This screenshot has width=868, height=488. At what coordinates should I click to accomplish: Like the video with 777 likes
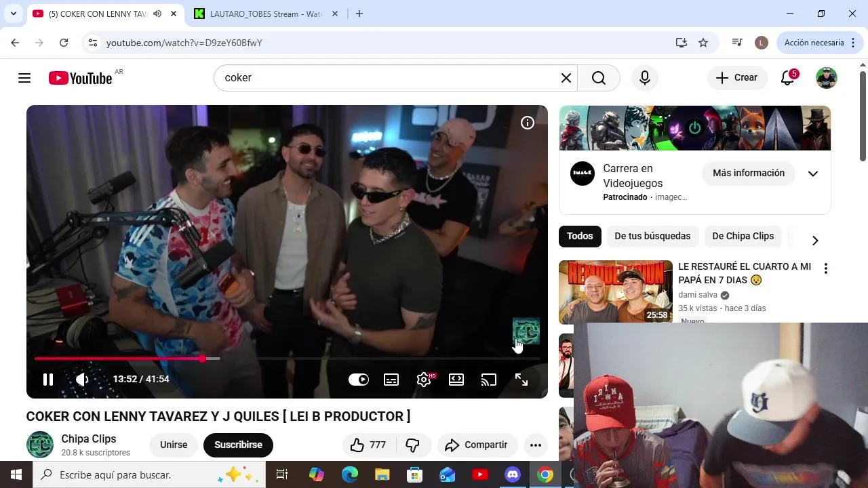pyautogui.click(x=368, y=445)
